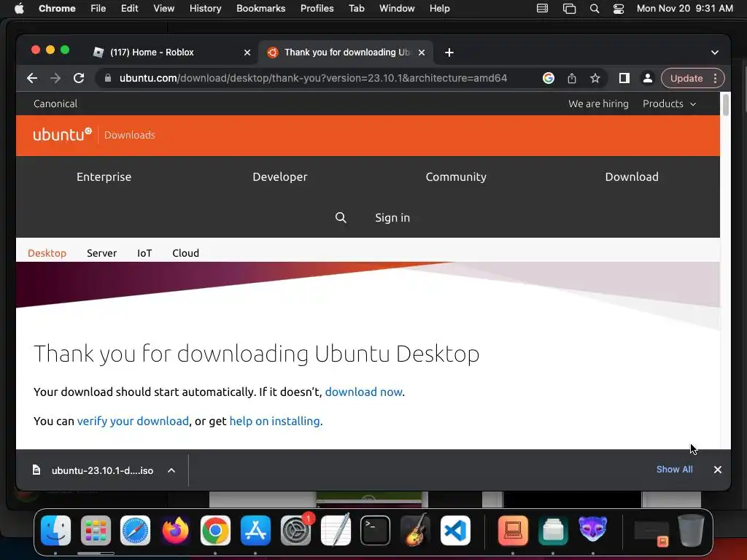Open the Download navigation menu
This screenshot has width=747, height=560.
point(632,176)
